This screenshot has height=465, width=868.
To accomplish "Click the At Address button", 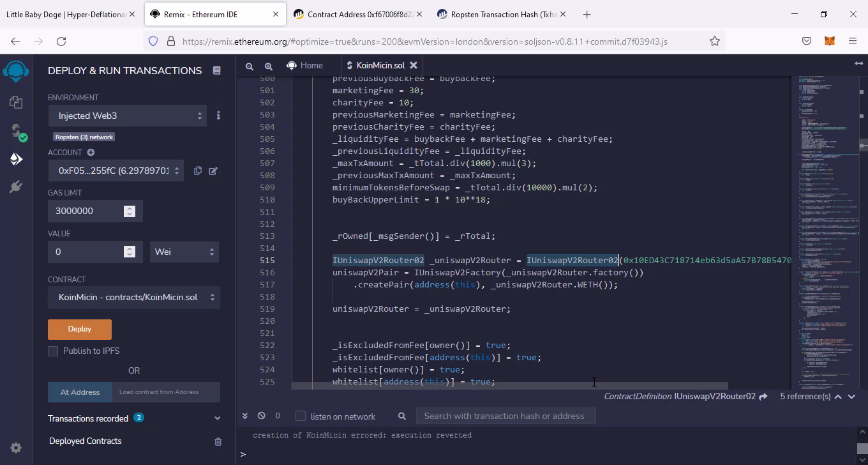I will [80, 392].
